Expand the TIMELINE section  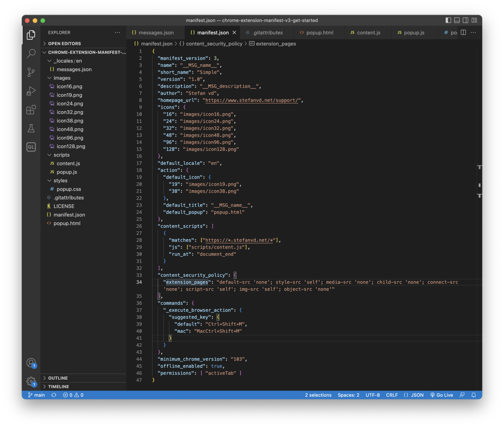(58, 386)
